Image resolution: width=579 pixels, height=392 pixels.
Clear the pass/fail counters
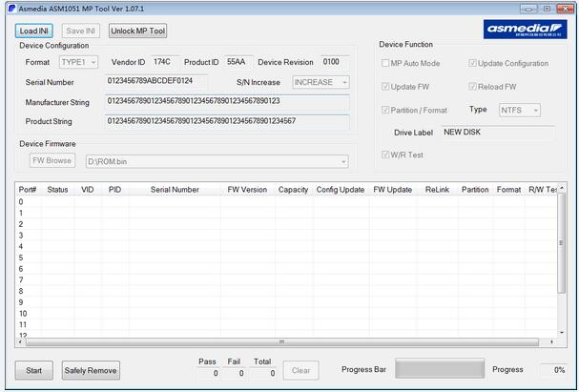(301, 370)
